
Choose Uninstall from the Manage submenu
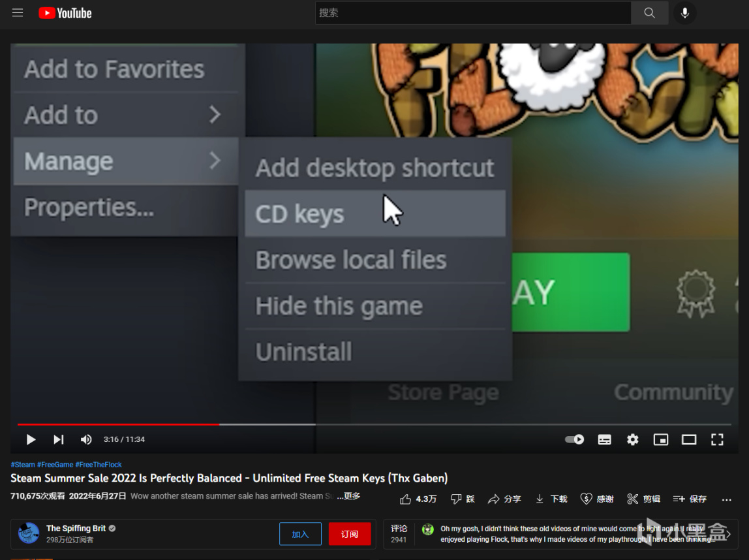coord(303,351)
